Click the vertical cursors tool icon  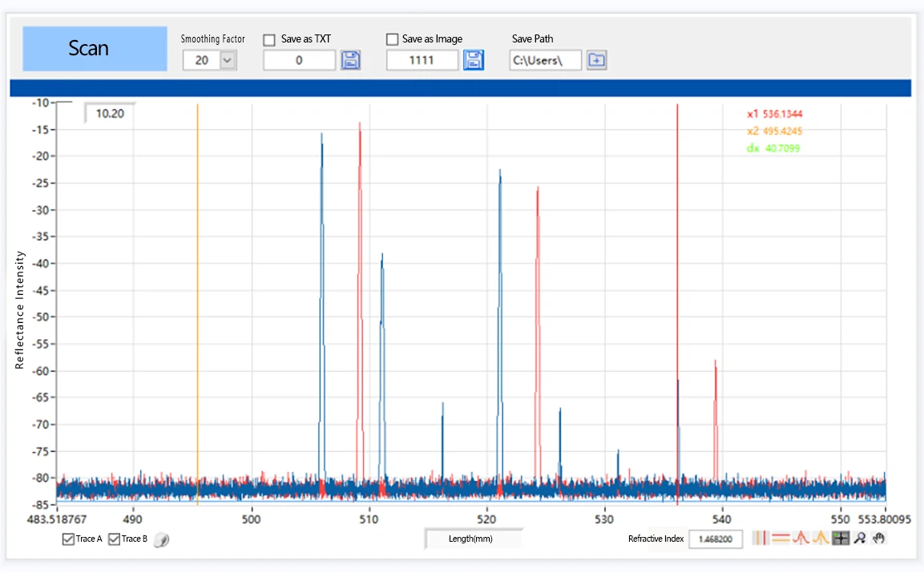[x=761, y=538]
